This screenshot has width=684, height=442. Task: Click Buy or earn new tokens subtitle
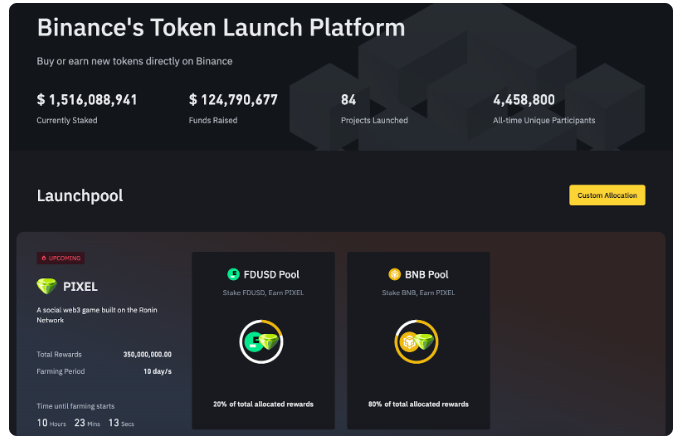pos(134,61)
